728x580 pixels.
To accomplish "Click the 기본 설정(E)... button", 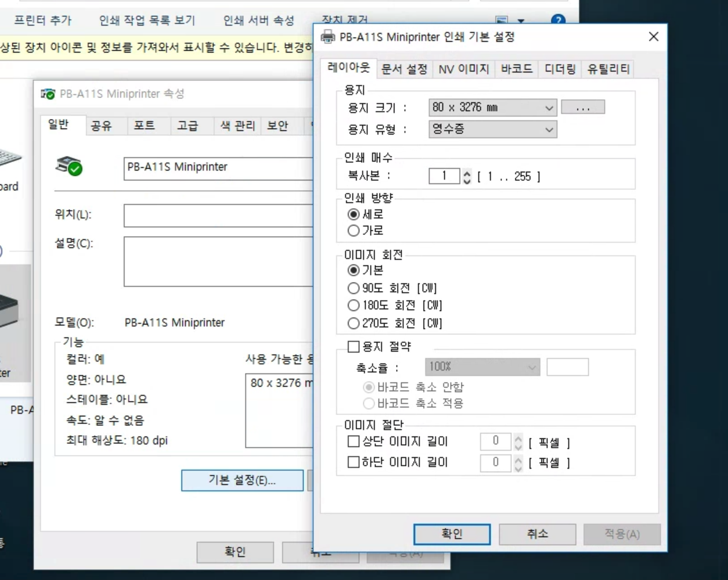I will point(242,480).
